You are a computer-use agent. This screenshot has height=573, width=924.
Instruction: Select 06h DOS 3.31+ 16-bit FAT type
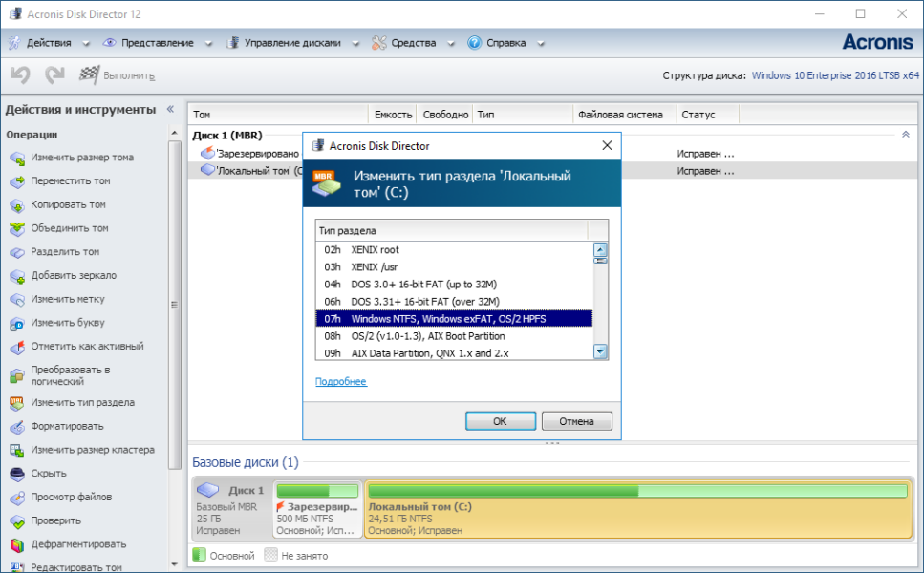point(454,302)
